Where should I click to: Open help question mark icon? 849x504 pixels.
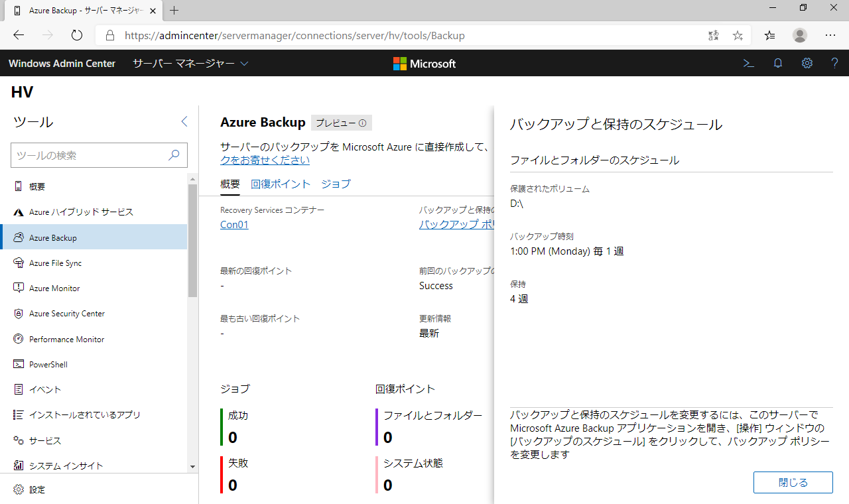[x=835, y=64]
